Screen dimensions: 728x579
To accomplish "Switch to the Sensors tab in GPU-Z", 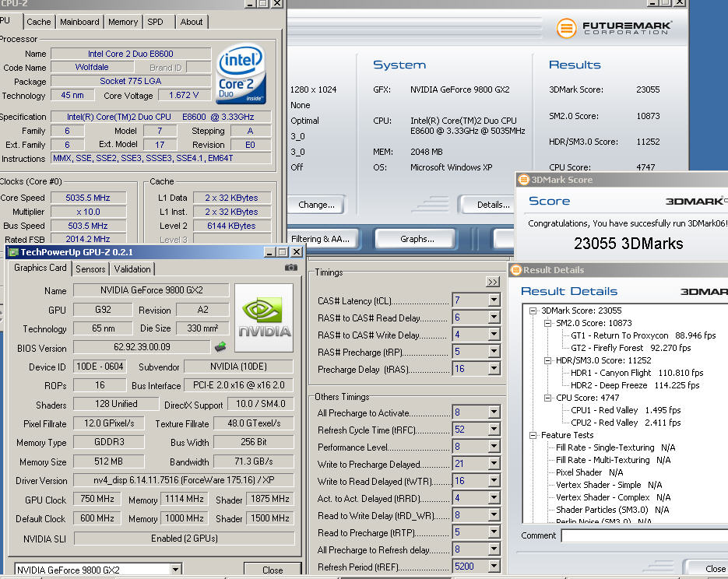I will [90, 269].
